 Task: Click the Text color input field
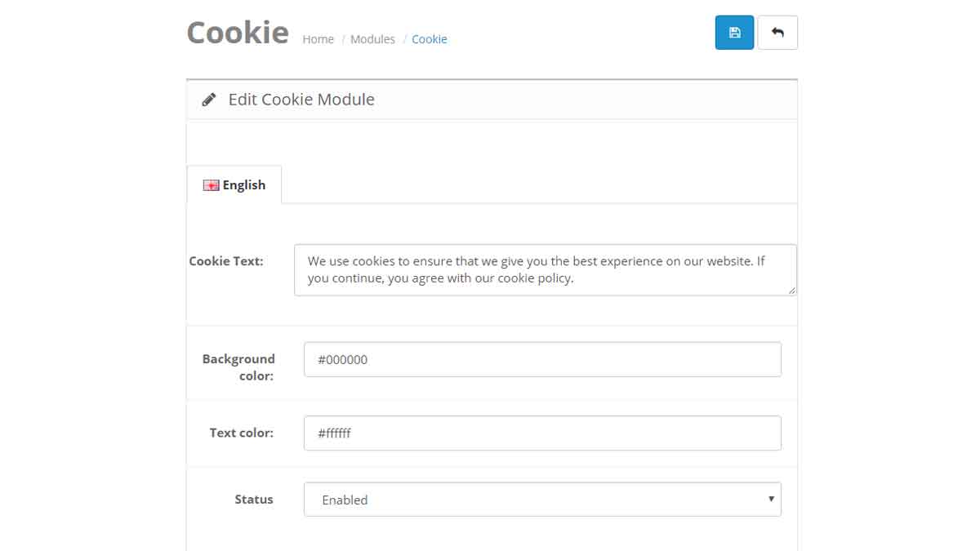[x=542, y=433]
